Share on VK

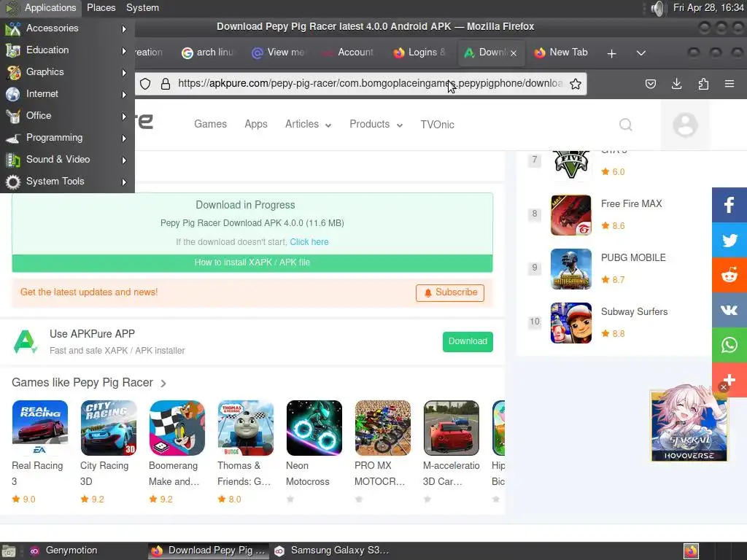(729, 310)
